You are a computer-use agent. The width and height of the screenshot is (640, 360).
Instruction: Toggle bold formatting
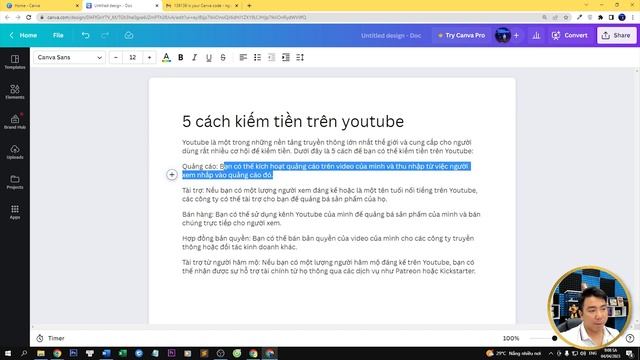pyautogui.click(x=180, y=58)
